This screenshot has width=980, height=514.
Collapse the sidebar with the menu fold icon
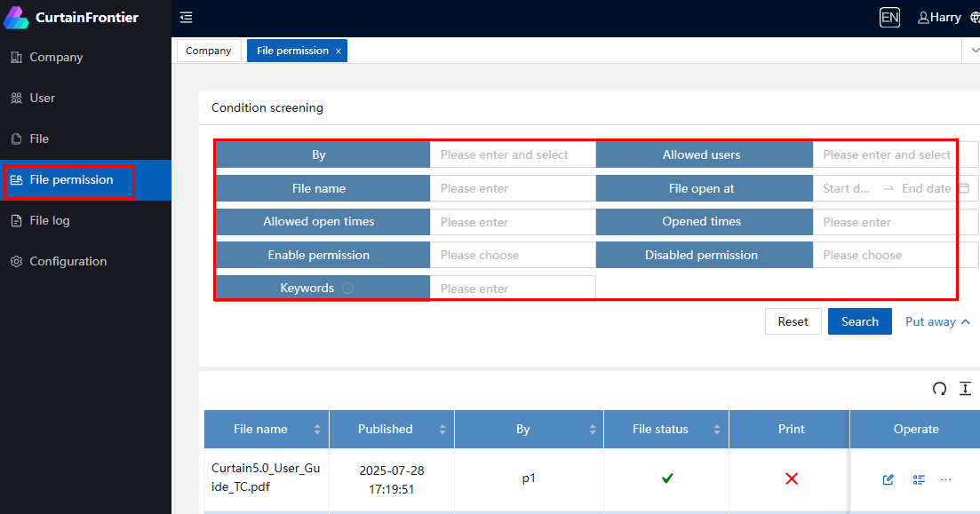pyautogui.click(x=187, y=18)
